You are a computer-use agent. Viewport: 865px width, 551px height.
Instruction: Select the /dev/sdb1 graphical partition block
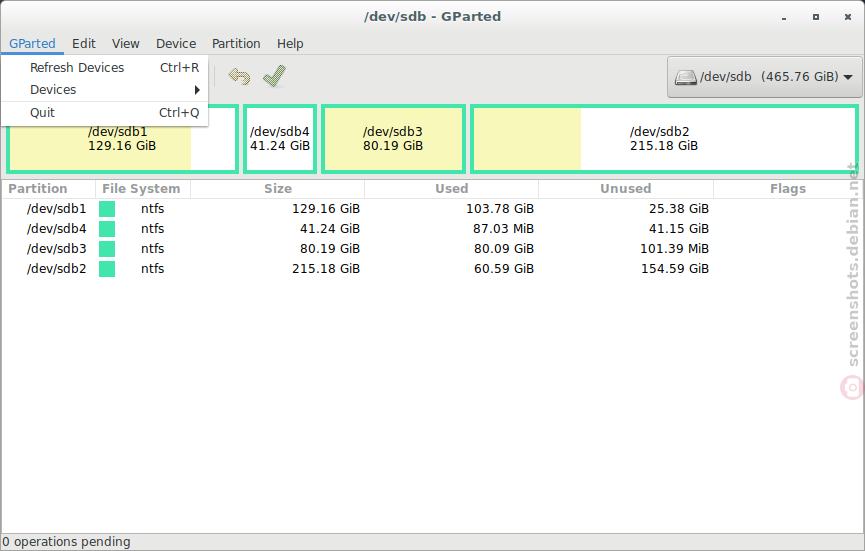122,139
